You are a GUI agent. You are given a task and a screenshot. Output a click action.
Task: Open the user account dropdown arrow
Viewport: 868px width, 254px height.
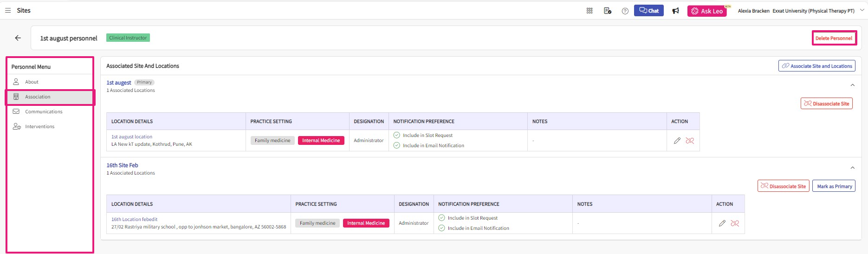[862, 10]
